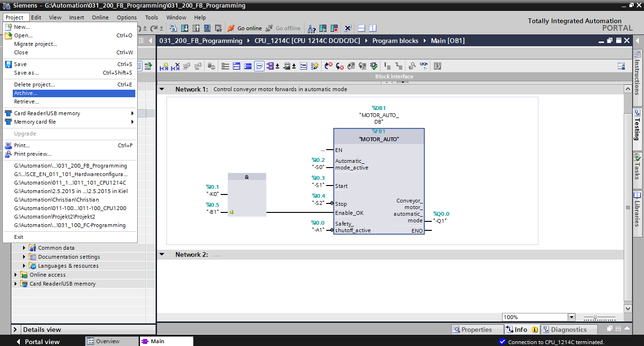Open Memory card file submenu
The height and width of the screenshot is (346, 644).
coord(69,122)
